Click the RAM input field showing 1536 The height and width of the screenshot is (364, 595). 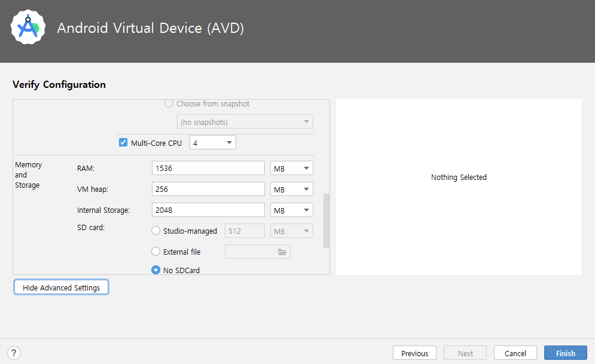pos(208,169)
